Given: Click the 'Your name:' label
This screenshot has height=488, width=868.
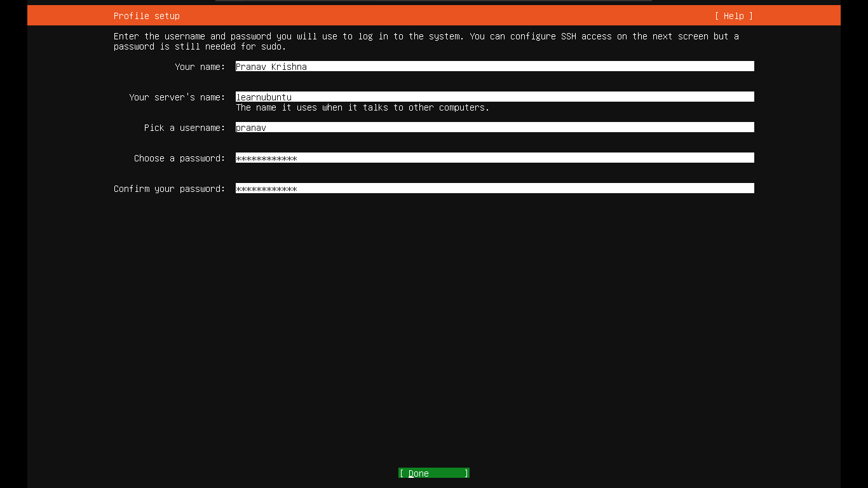Looking at the screenshot, I should click(200, 67).
